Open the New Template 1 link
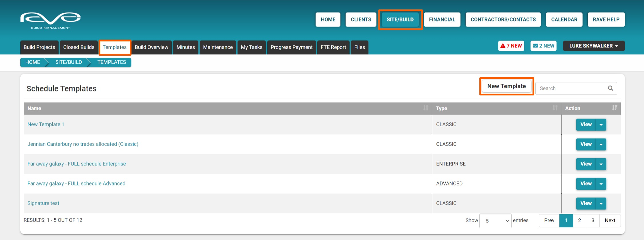Image resolution: width=644 pixels, height=240 pixels. 46,124
